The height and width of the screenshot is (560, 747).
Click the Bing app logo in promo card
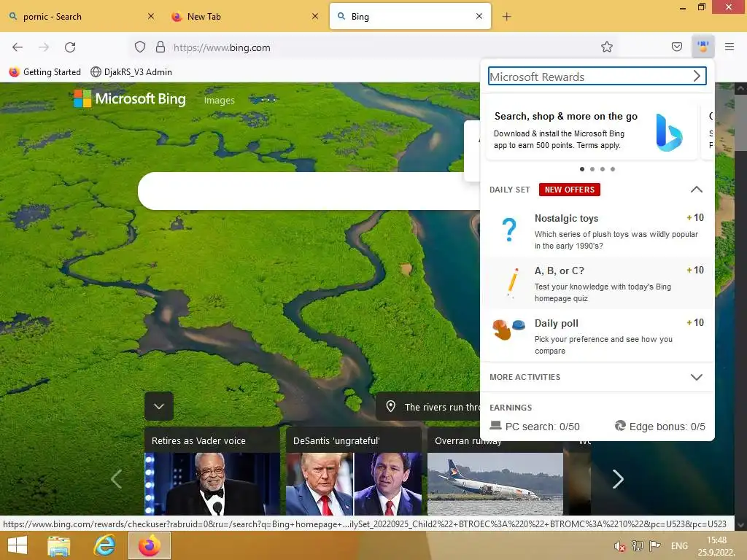(669, 133)
